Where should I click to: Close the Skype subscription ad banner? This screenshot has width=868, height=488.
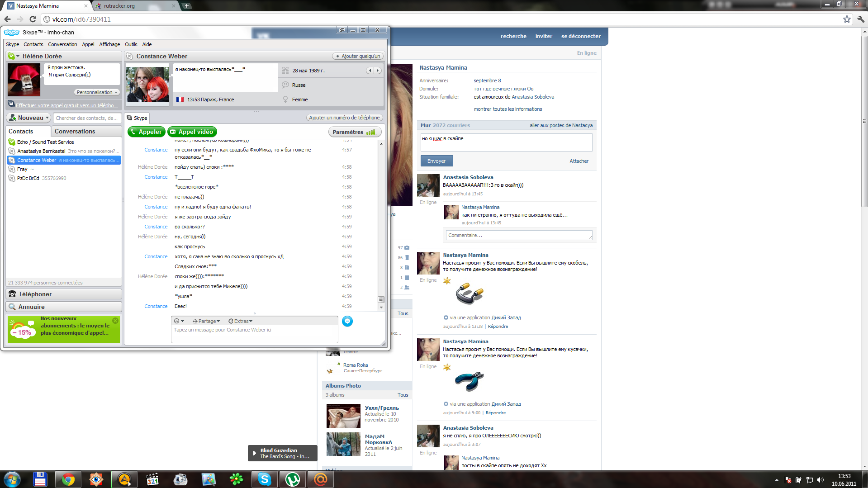(x=115, y=321)
